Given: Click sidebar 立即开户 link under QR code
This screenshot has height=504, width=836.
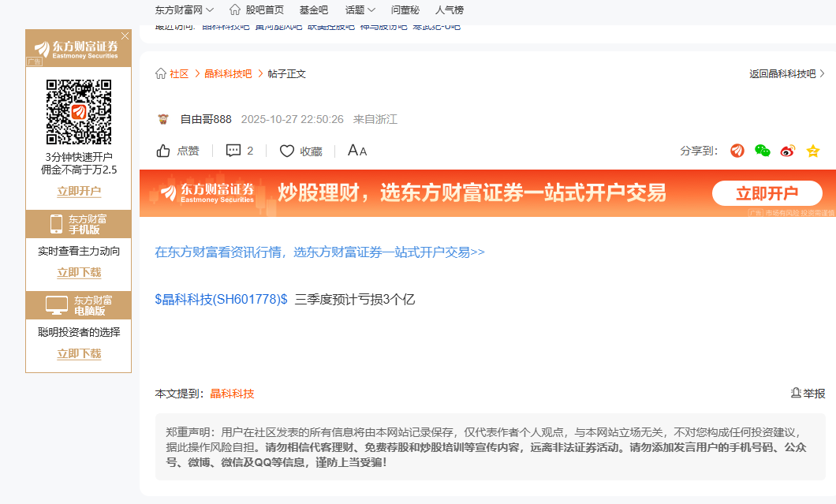Looking at the screenshot, I should pos(79,191).
